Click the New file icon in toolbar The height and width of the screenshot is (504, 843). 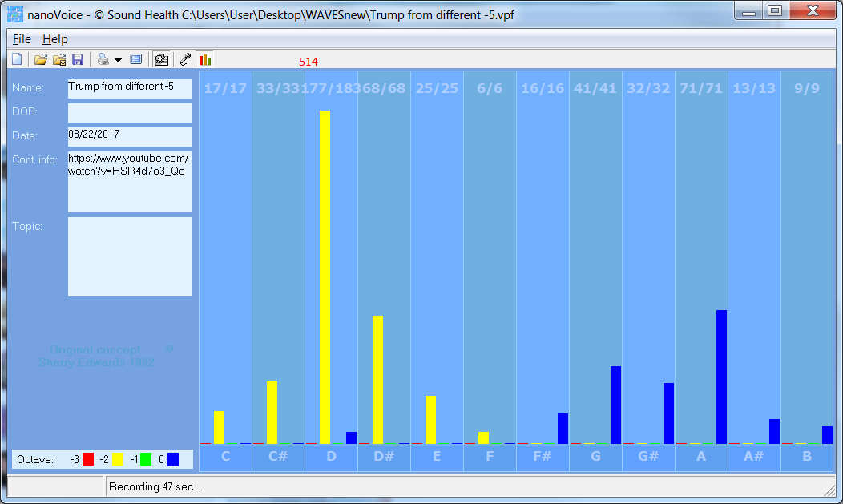click(16, 59)
